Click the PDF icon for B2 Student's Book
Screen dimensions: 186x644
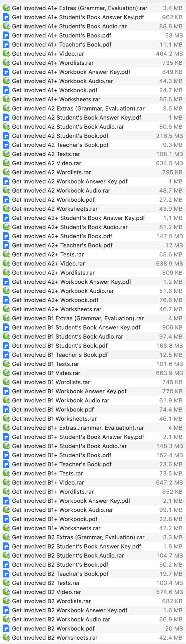point(6,564)
